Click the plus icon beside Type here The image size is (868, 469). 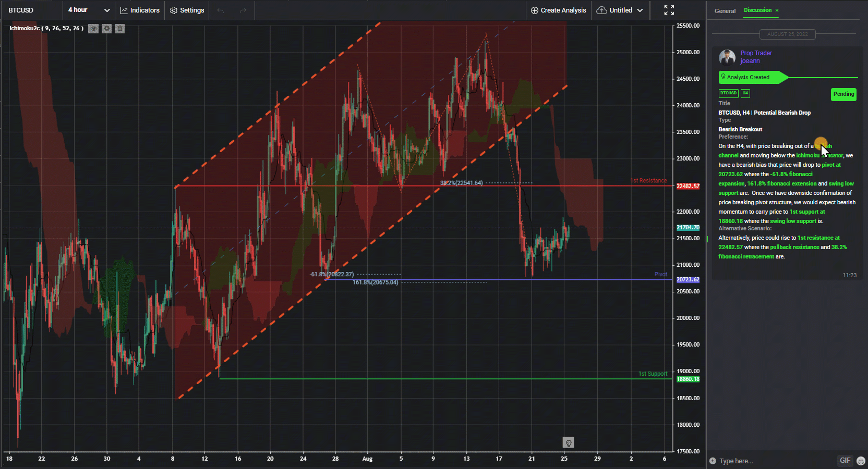713,461
